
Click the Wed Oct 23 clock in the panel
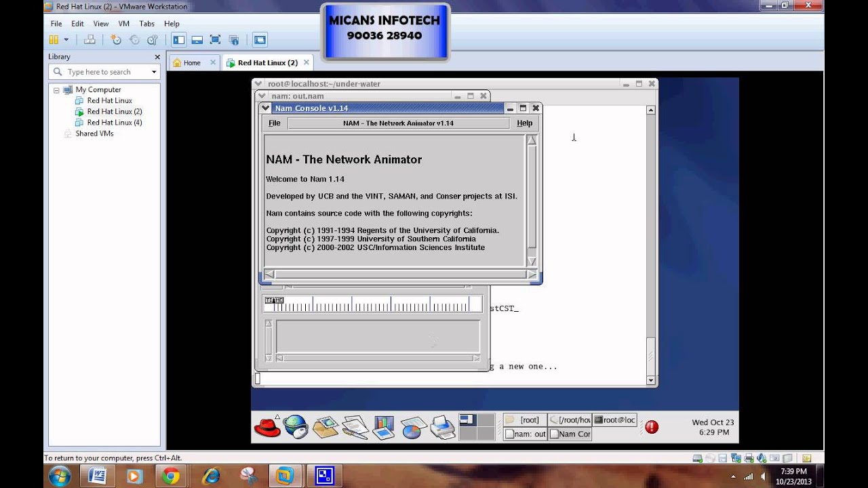713,427
